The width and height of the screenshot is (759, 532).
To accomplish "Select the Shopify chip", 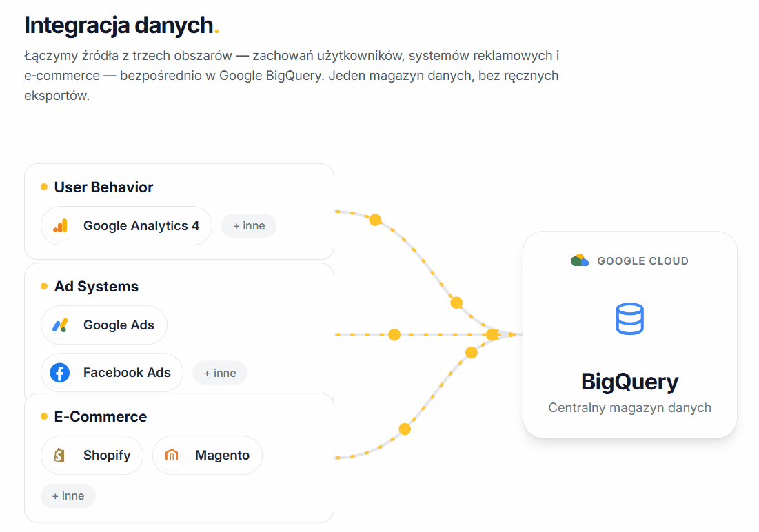I will (x=92, y=455).
